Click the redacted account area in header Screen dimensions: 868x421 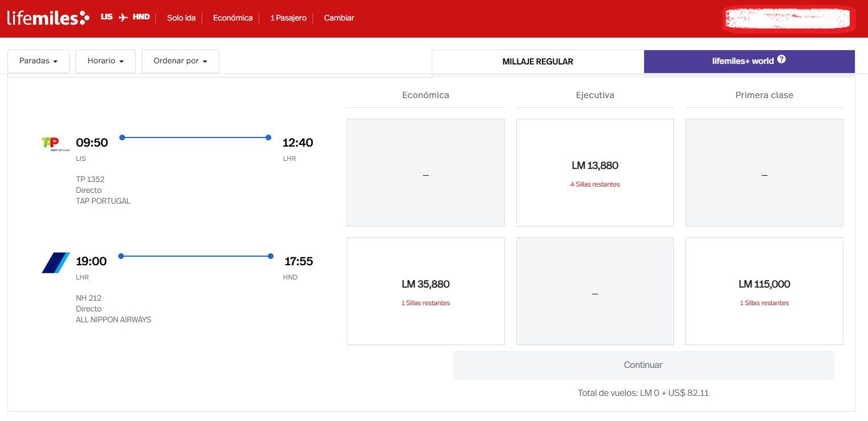click(x=787, y=19)
